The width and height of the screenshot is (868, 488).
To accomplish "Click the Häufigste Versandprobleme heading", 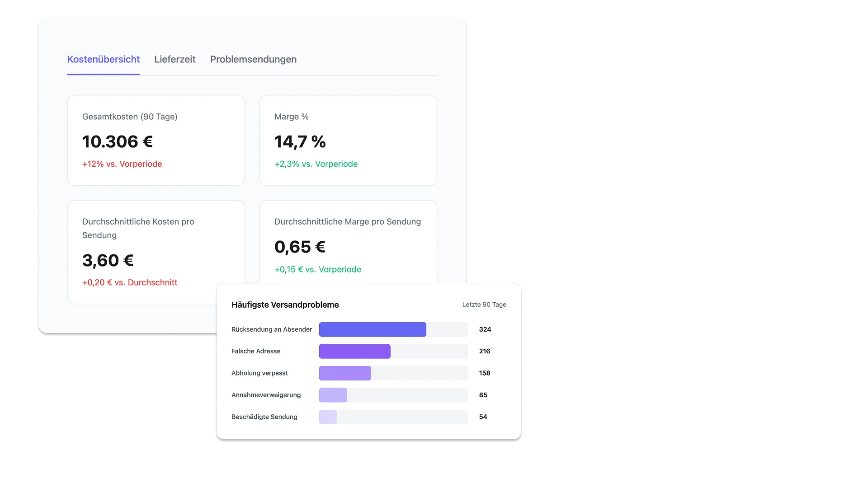I will 285,305.
